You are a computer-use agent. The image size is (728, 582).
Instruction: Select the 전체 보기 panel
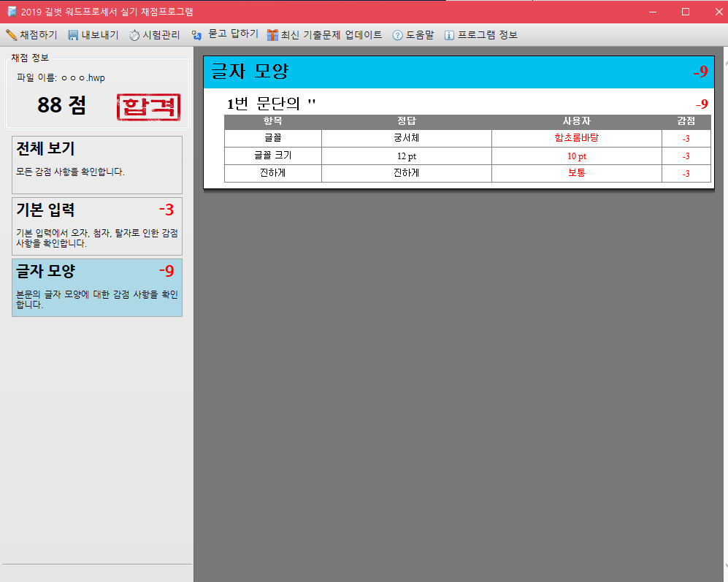point(97,165)
